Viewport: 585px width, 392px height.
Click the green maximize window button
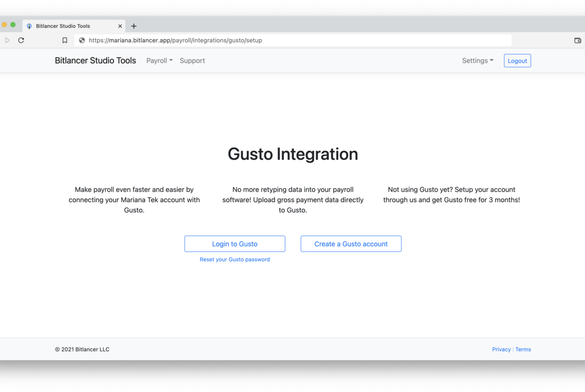tap(13, 25)
